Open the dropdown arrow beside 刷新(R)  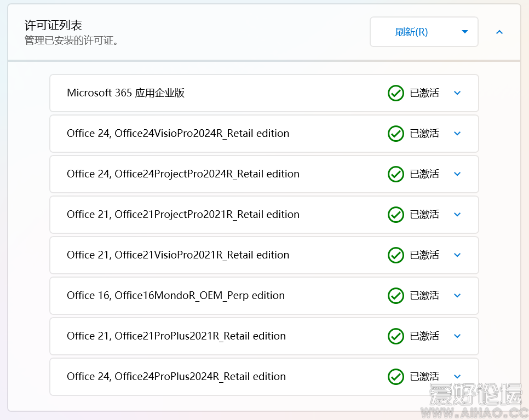465,32
